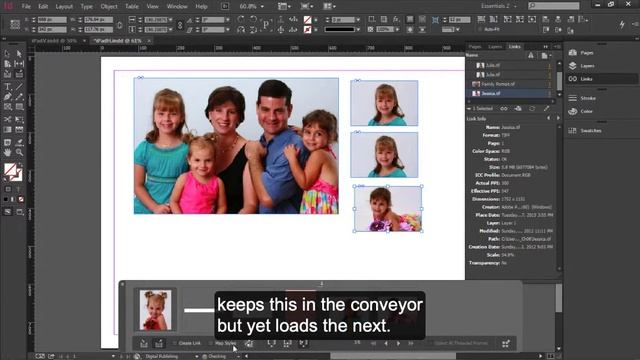
Task: Toggle Collector mode in conveyor
Action: pos(144,344)
